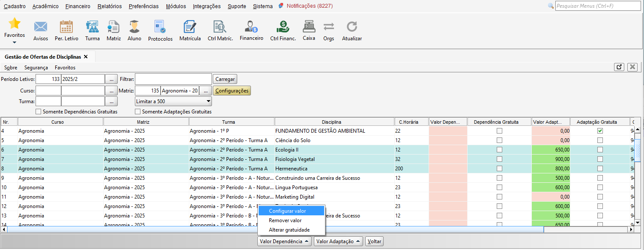Screen dimensions: 644x250
Task: Check Dependência Gratuita for Ciência do Solo
Action: point(499,140)
